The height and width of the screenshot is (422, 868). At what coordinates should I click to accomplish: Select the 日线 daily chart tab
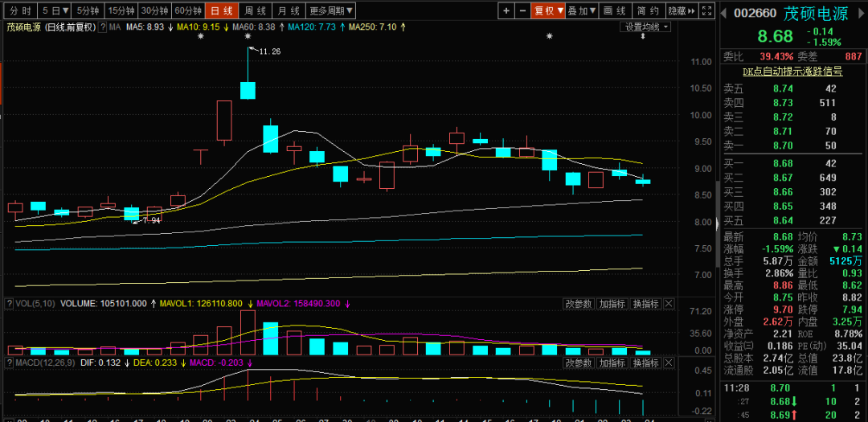222,10
